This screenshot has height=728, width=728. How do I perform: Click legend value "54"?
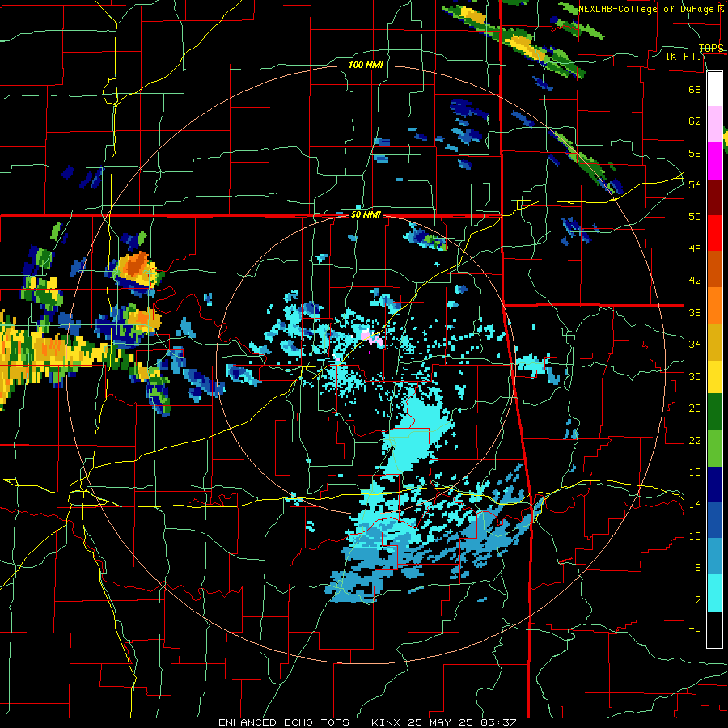tap(695, 184)
